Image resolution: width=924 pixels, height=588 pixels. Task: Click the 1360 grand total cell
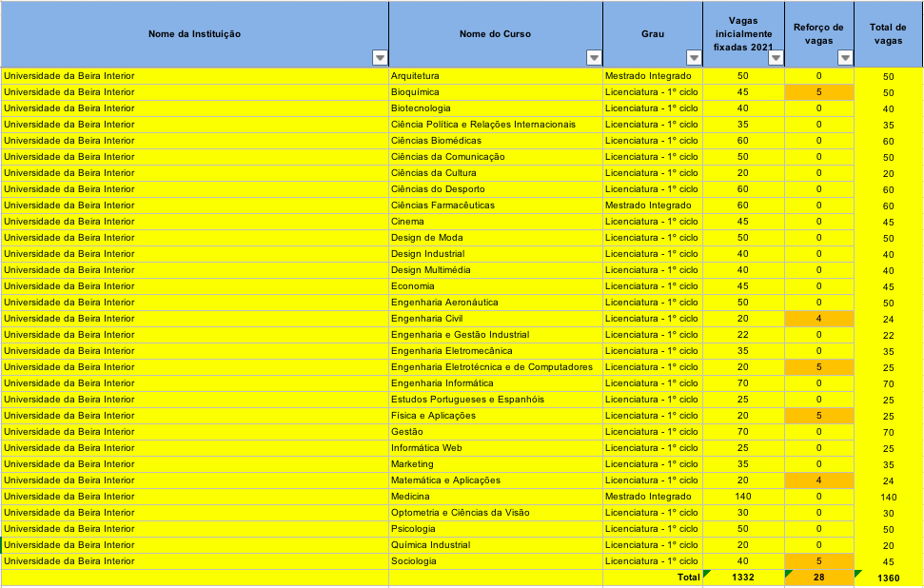point(888,578)
